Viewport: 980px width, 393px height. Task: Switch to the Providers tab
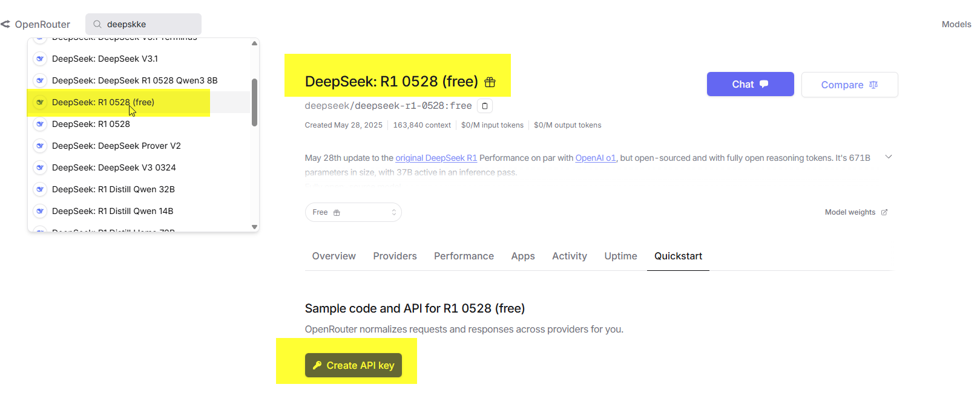(x=395, y=256)
